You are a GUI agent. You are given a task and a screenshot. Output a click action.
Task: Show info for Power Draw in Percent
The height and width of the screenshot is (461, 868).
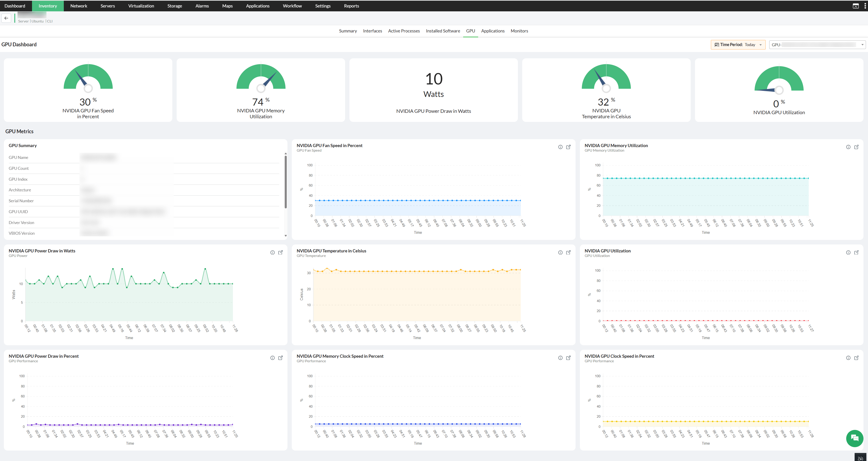(x=272, y=358)
